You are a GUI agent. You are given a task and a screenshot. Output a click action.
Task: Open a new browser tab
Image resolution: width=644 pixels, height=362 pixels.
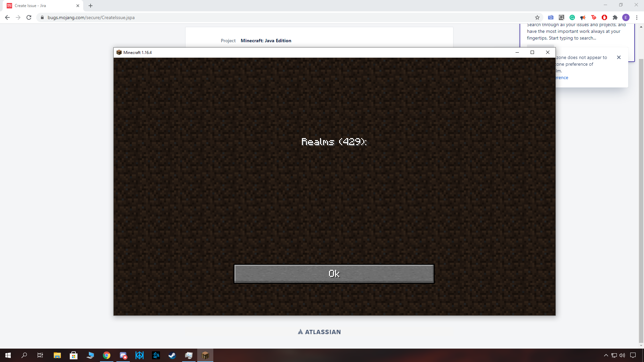click(91, 6)
